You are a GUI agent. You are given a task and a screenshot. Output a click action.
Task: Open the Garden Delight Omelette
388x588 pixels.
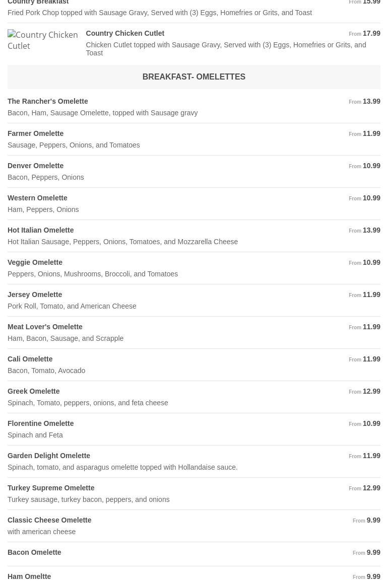tap(49, 456)
